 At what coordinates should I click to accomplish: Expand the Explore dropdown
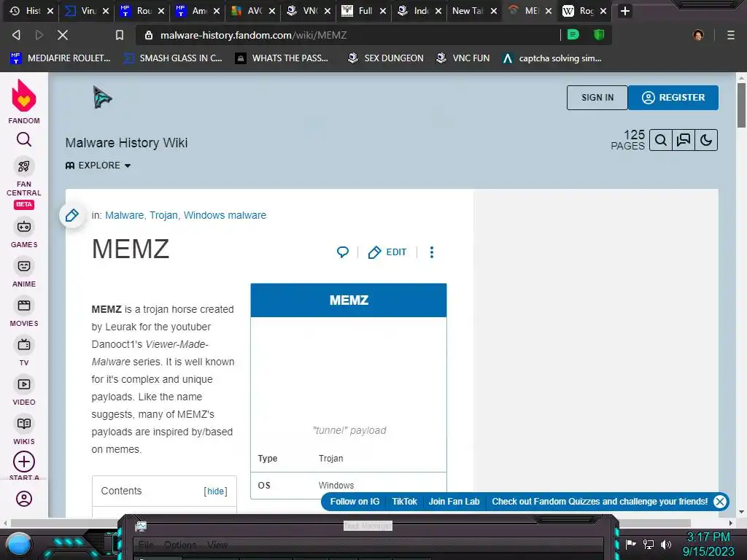click(x=98, y=166)
